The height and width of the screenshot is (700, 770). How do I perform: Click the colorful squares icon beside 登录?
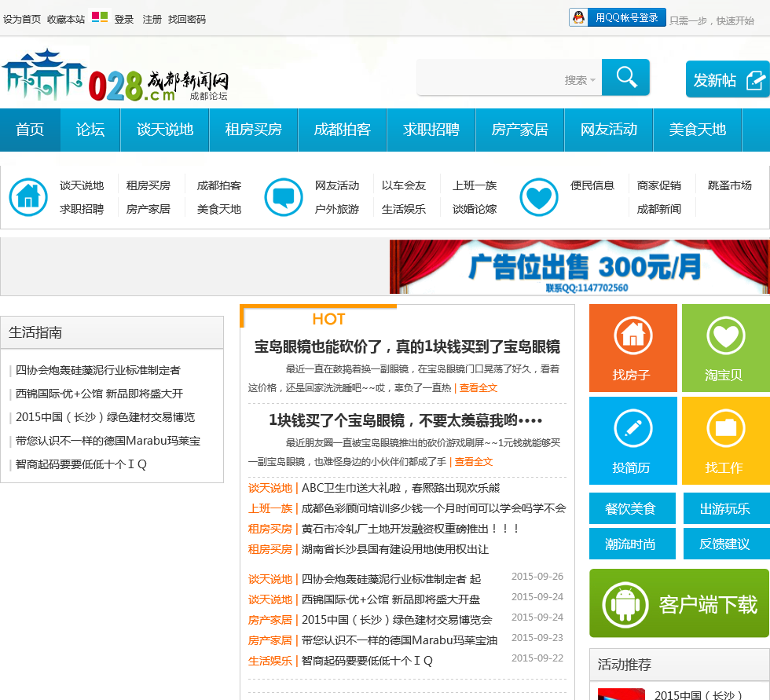click(x=100, y=17)
